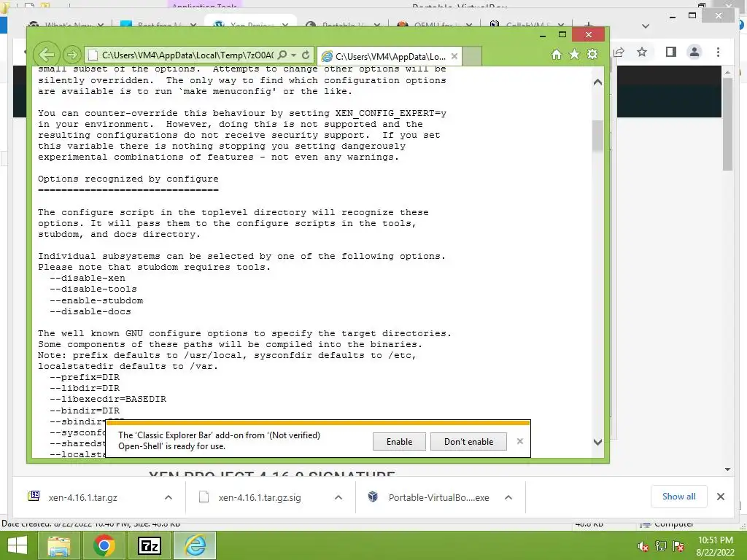Expand options for xen-4.16.1.tar.gz download
Viewport: 747px width, 560px height.
169,497
